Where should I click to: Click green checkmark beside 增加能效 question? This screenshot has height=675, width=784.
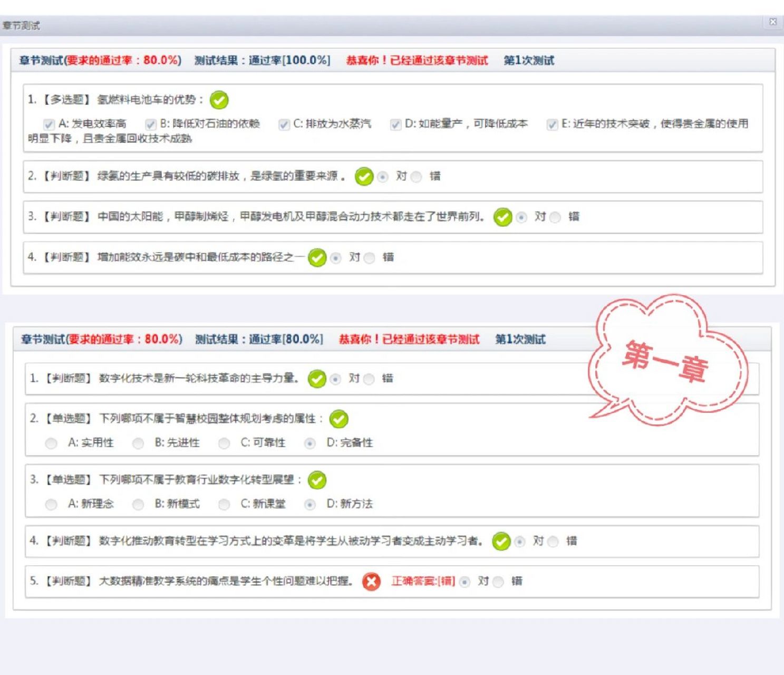pos(317,258)
